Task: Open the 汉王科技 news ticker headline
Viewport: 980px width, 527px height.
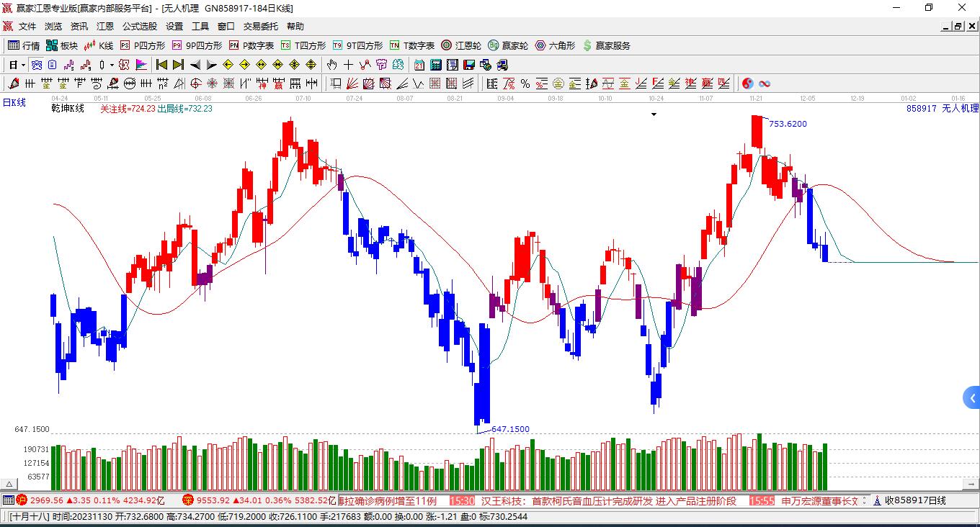Action: pos(609,500)
